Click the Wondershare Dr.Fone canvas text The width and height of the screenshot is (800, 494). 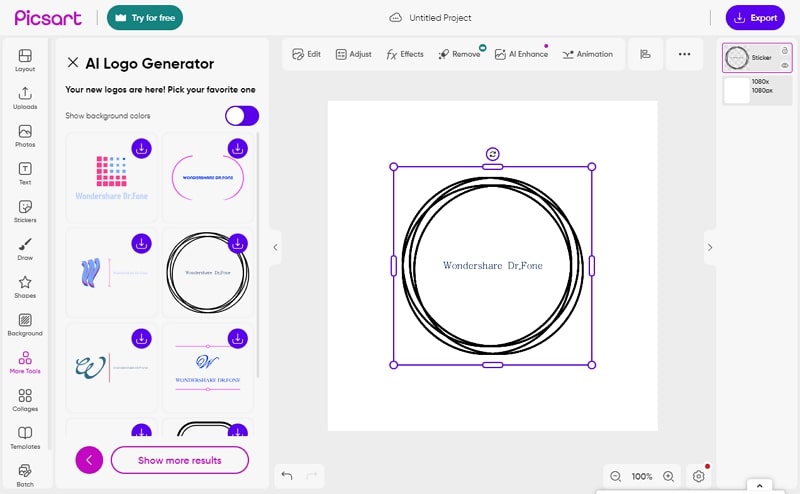point(492,265)
